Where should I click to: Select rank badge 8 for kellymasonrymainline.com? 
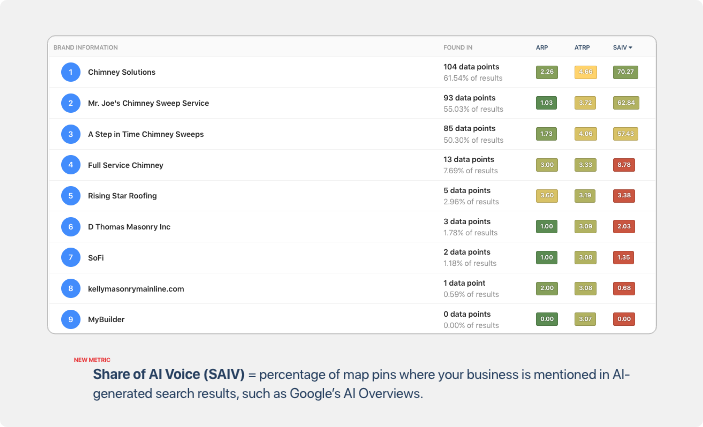[70, 288]
